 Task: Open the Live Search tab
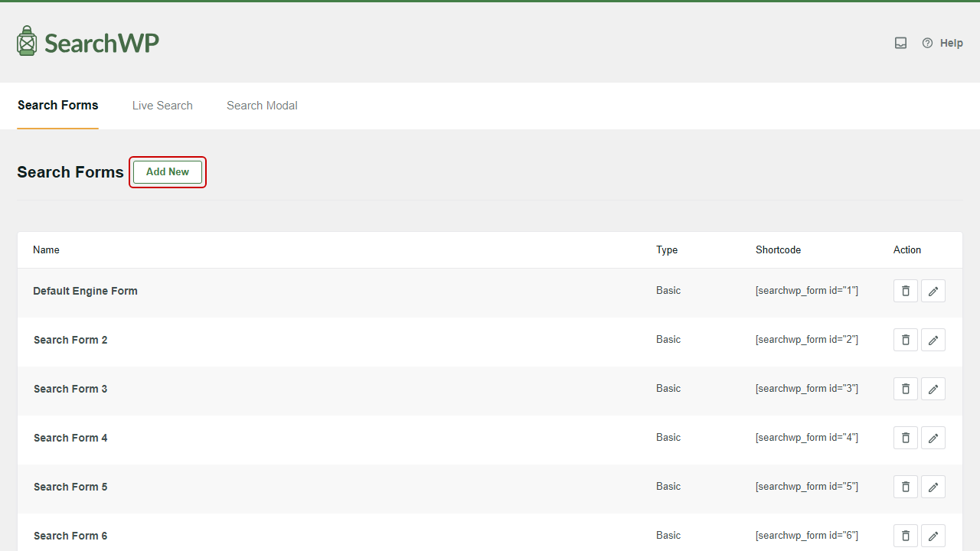coord(162,106)
